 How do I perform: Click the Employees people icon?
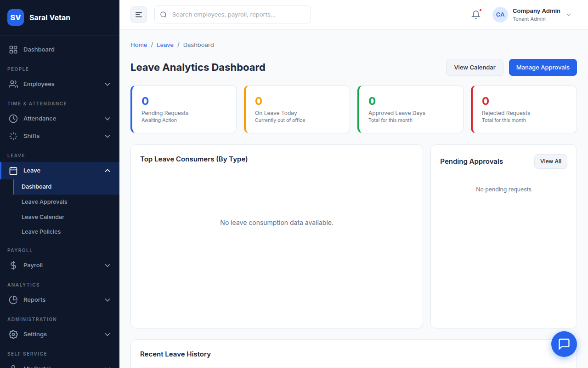coord(13,84)
